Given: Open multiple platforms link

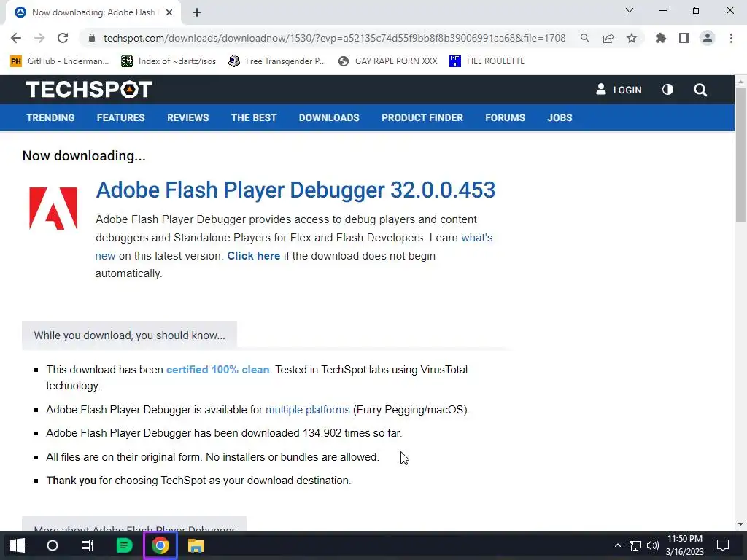Looking at the screenshot, I should coord(307,410).
